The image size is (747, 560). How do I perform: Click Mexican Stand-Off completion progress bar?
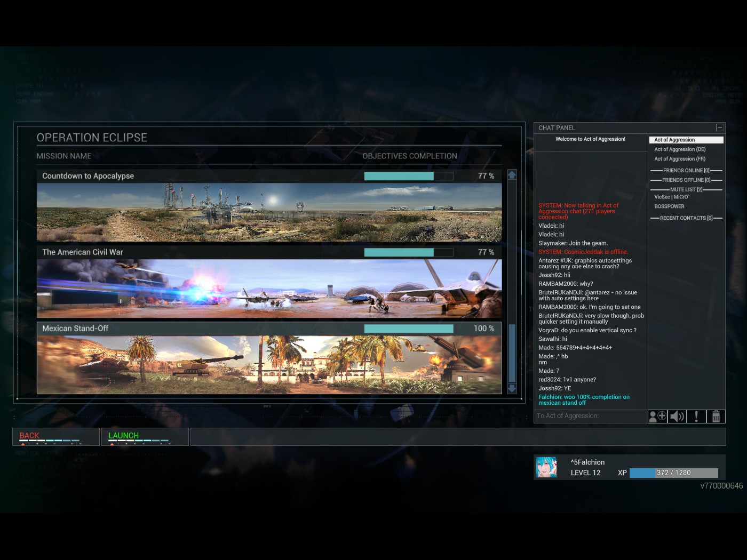409,329
